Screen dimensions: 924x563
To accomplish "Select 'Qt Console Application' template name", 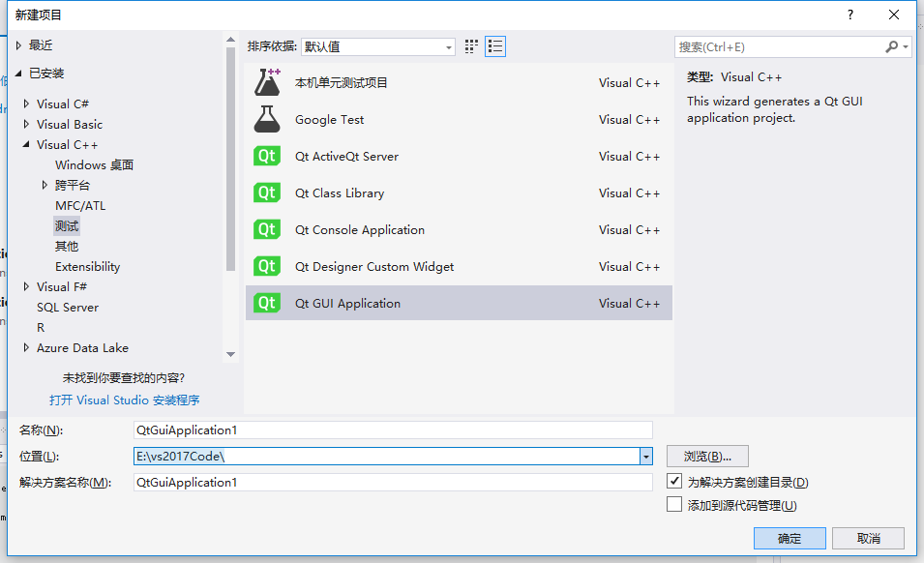I will click(x=360, y=229).
